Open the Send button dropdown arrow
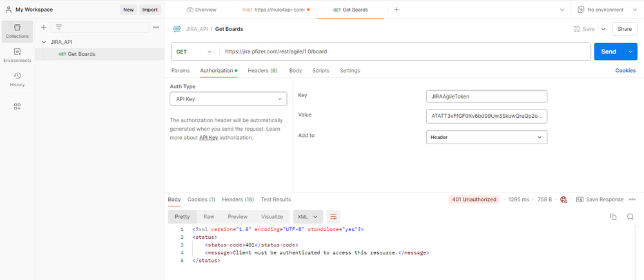This screenshot has height=280, width=644. (630, 51)
